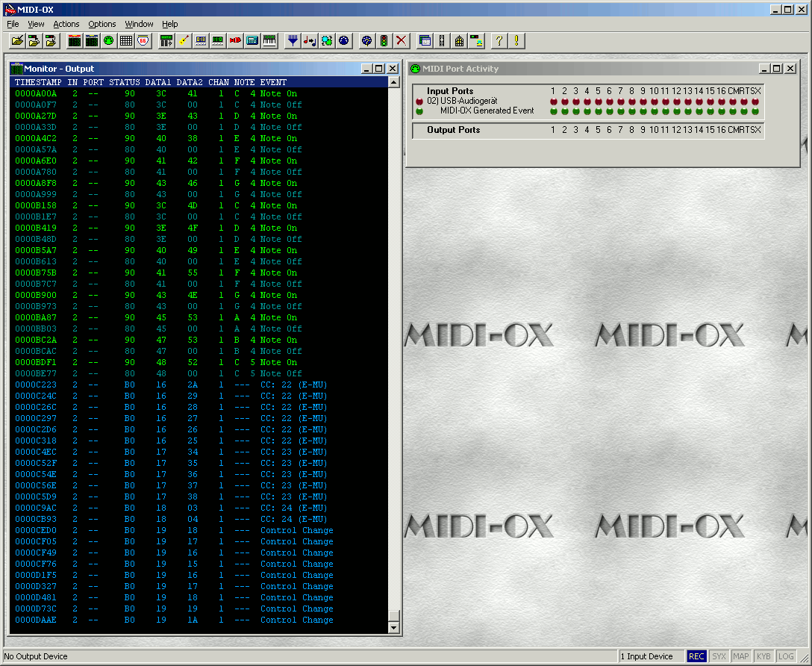The image size is (812, 666).
Task: Open the Help menu
Action: tap(170, 24)
